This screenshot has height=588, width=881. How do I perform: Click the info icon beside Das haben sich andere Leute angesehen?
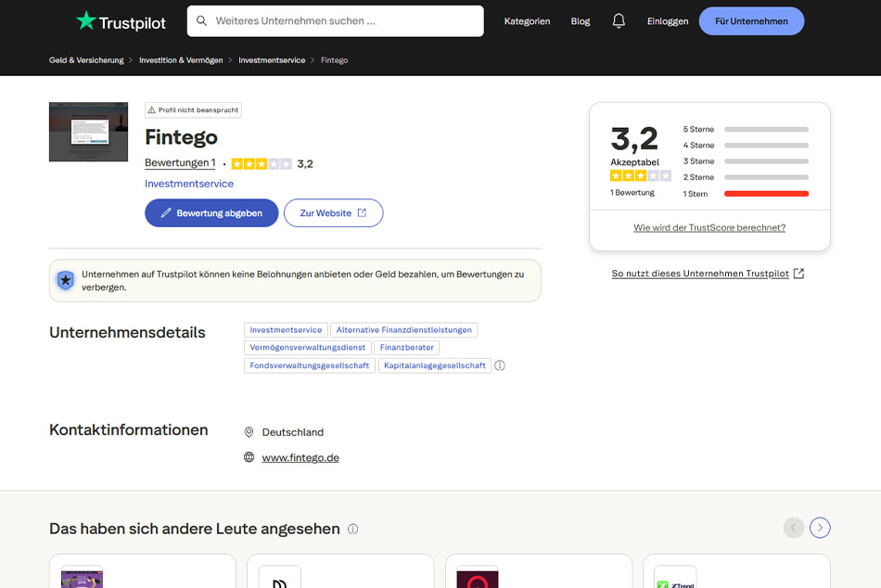coord(352,529)
